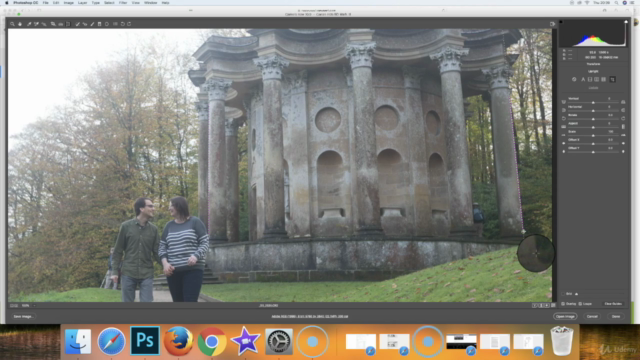Viewport: 640px width, 360px height.
Task: Open the Window menu
Action: tap(151, 3)
